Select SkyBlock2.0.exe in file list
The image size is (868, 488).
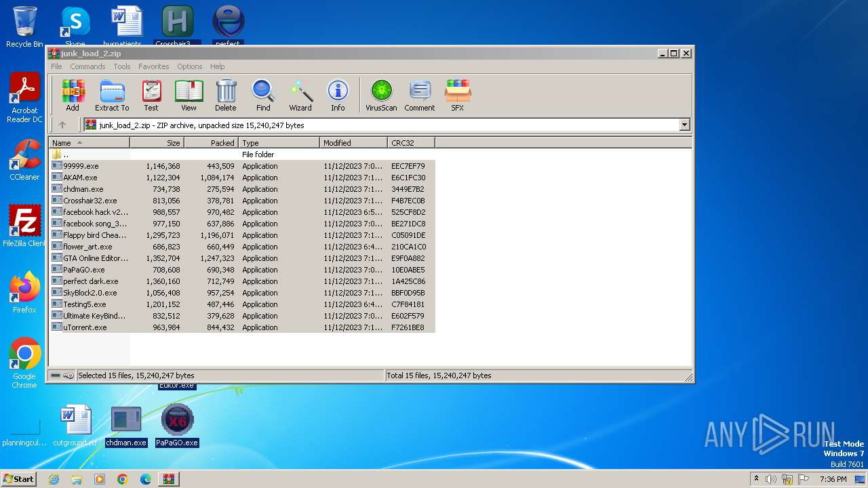coord(242,293)
